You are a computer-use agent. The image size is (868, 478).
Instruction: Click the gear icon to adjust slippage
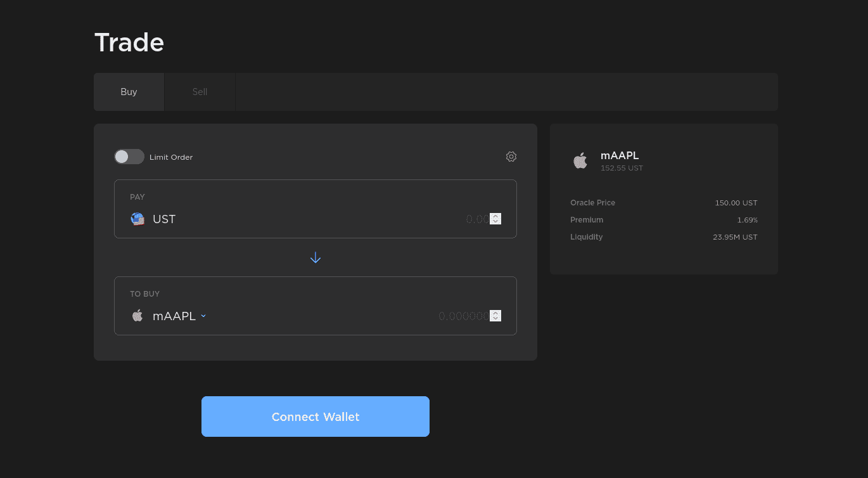[511, 157]
